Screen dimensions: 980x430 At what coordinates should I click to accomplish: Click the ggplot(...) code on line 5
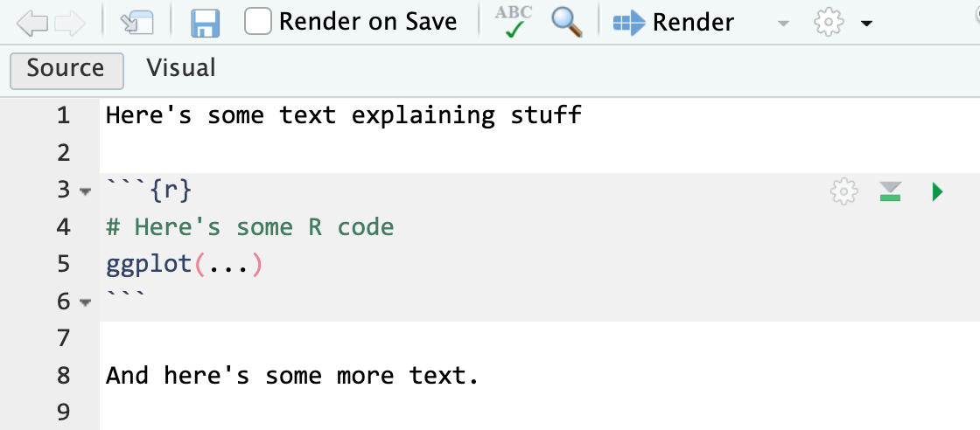pos(184,264)
